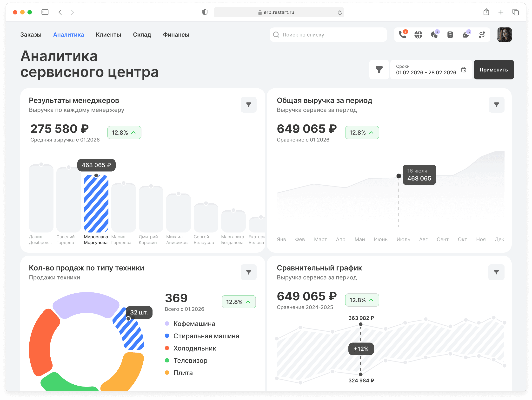Go to the 'Финансы' section
Screen dimensions: 532x400
[176, 35]
